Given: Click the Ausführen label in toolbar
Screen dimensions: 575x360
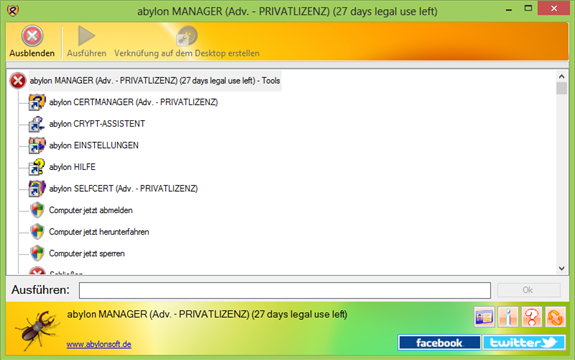Looking at the screenshot, I should click(87, 54).
